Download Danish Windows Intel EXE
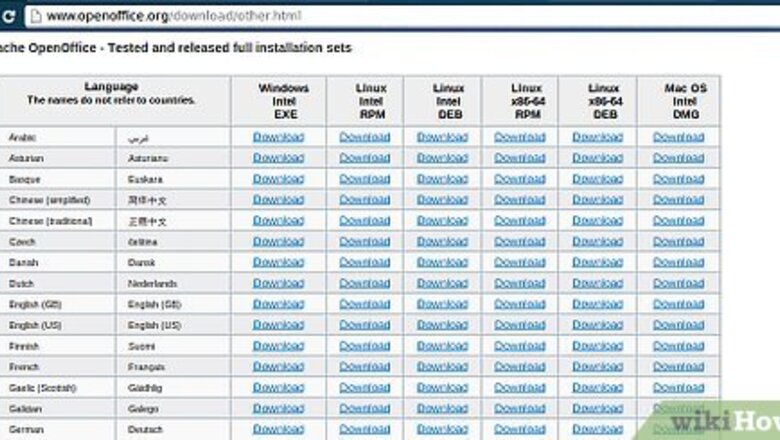 point(278,262)
